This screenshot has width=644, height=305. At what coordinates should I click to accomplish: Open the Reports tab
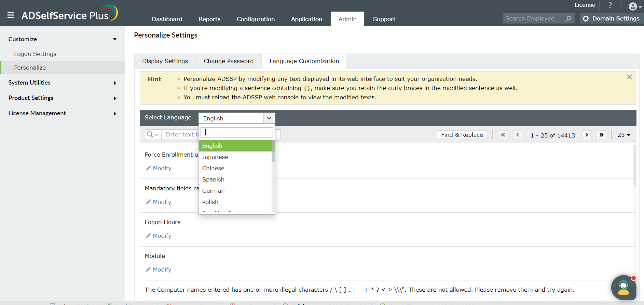[x=209, y=19]
